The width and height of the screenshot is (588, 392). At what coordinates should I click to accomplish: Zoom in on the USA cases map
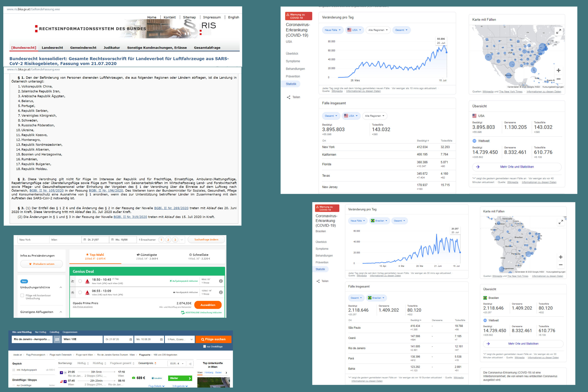(x=559, y=71)
